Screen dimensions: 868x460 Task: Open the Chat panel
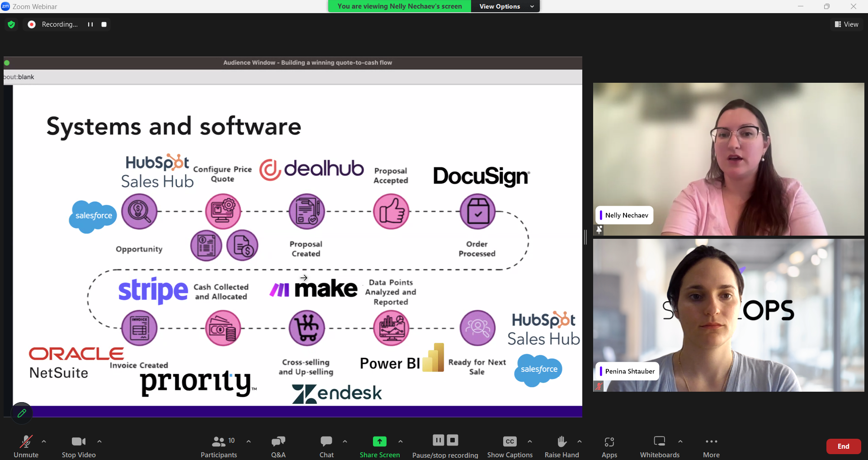coord(326,446)
